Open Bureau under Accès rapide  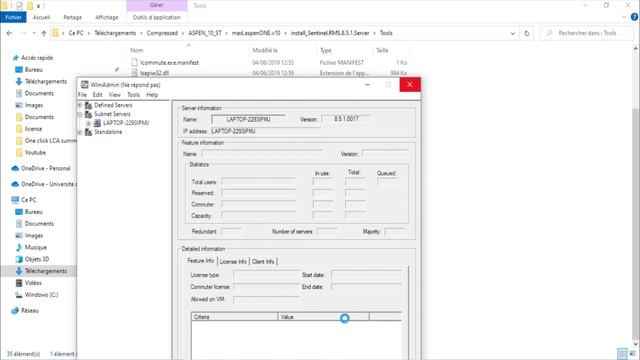(33, 70)
